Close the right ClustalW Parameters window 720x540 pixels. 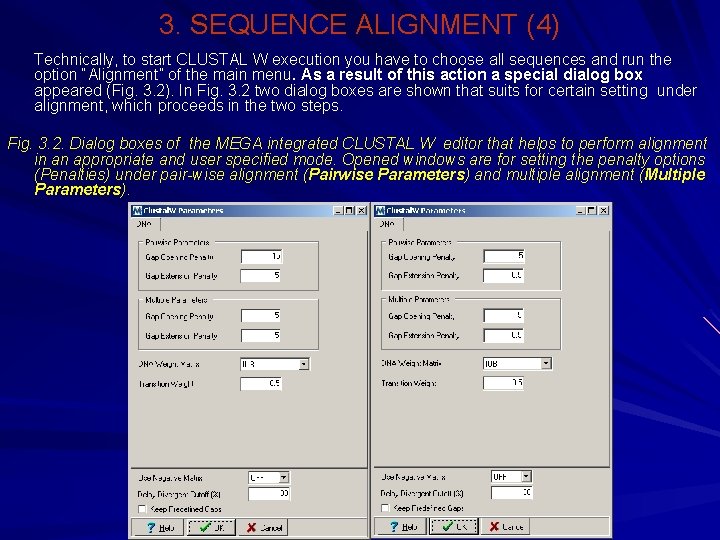(x=604, y=211)
